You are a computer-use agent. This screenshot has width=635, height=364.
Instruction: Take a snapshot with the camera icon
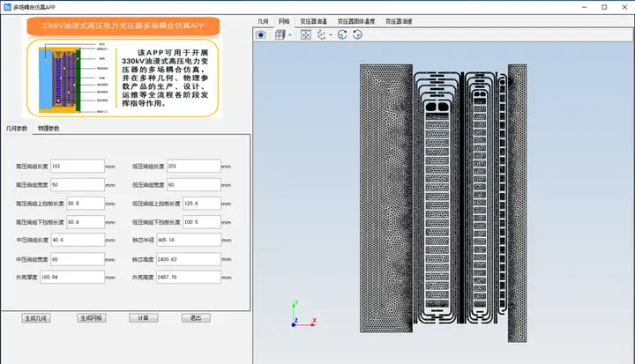(x=261, y=35)
